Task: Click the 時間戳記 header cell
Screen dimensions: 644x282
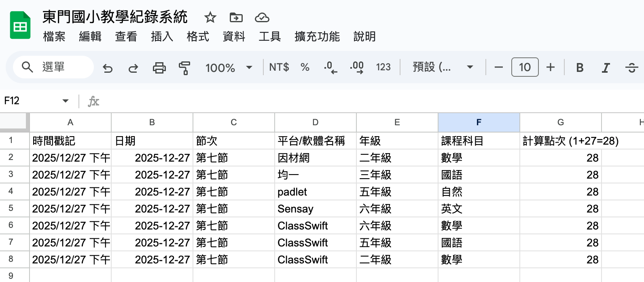Action: [x=70, y=141]
